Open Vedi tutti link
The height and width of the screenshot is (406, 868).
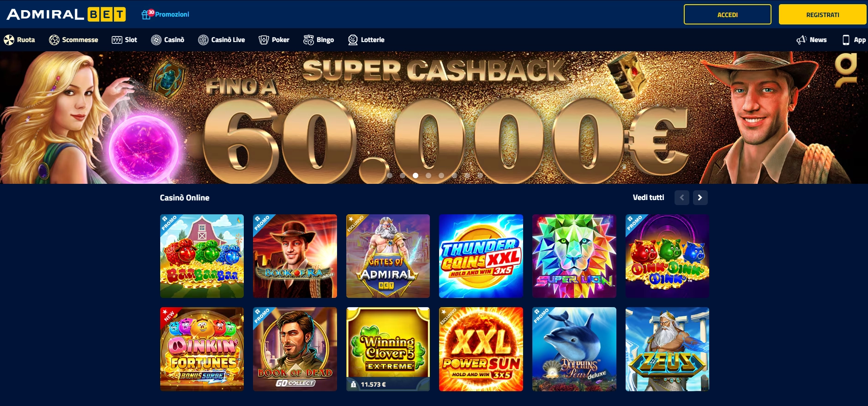tap(648, 198)
